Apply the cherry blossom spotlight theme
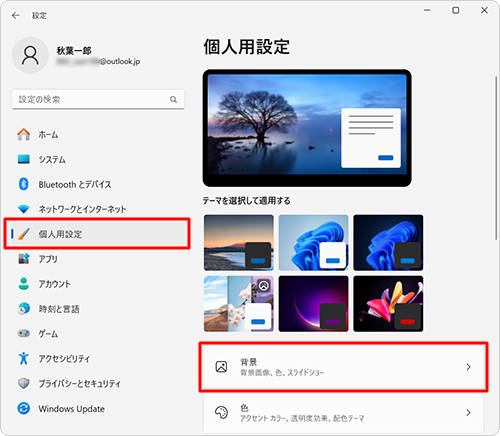Viewport: 500px width, 436px height. pyautogui.click(x=239, y=304)
